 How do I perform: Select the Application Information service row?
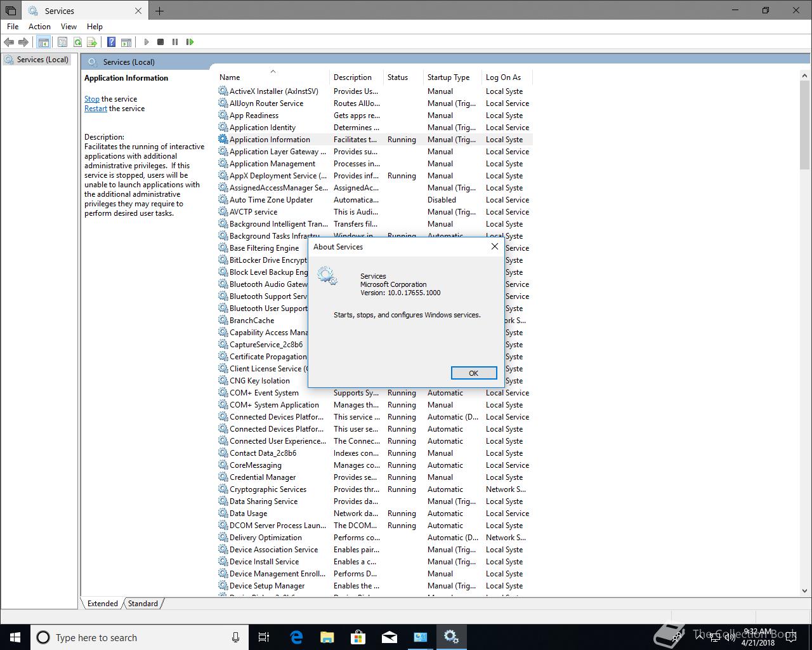[x=374, y=140]
